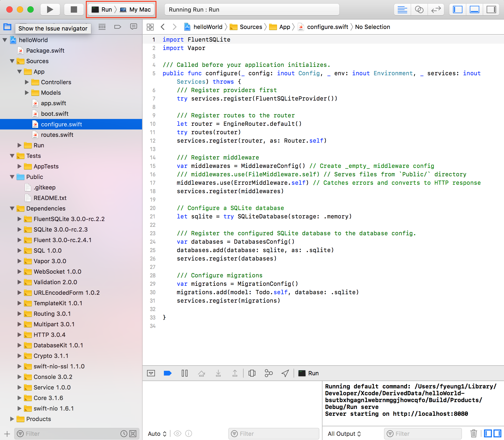Viewport: 504px width, 440px height.
Task: Open routes.swift in the navigator
Action: [57, 135]
